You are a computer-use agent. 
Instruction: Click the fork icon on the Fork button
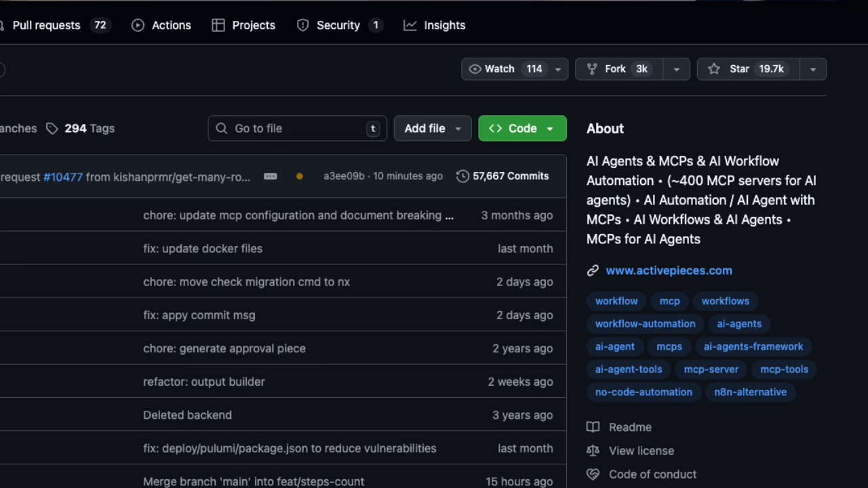(x=593, y=68)
